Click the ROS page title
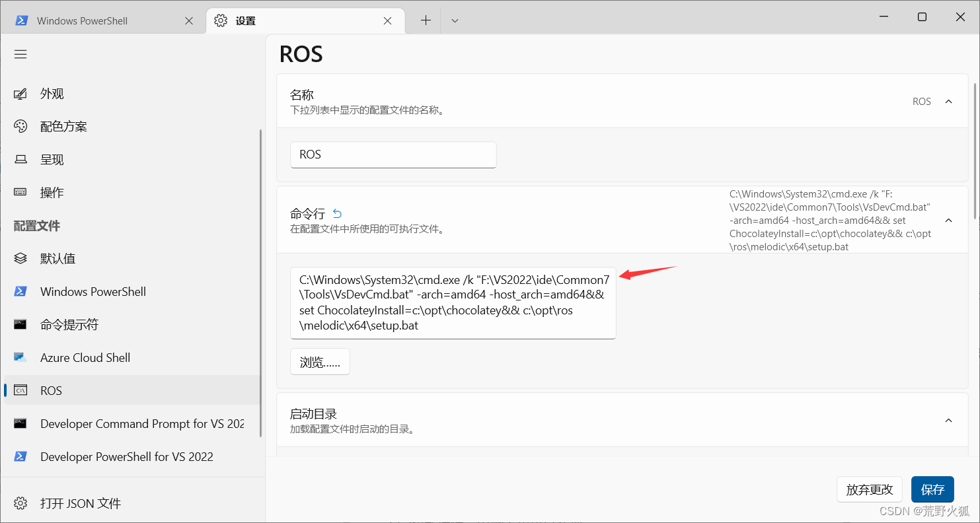This screenshot has height=523, width=980. coord(301,54)
